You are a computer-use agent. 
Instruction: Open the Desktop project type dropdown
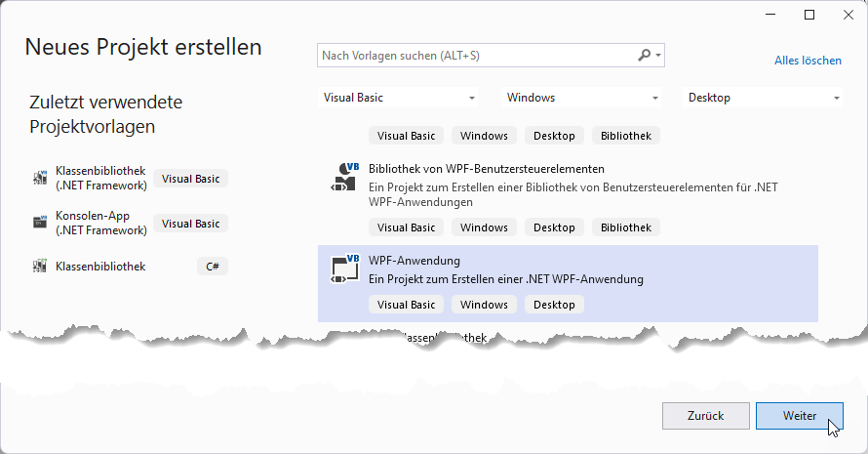pos(763,98)
